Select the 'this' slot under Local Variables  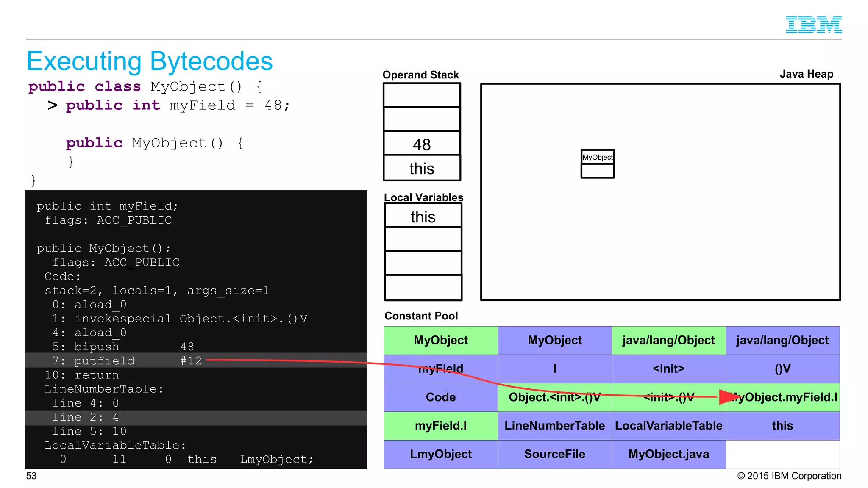[x=423, y=216]
